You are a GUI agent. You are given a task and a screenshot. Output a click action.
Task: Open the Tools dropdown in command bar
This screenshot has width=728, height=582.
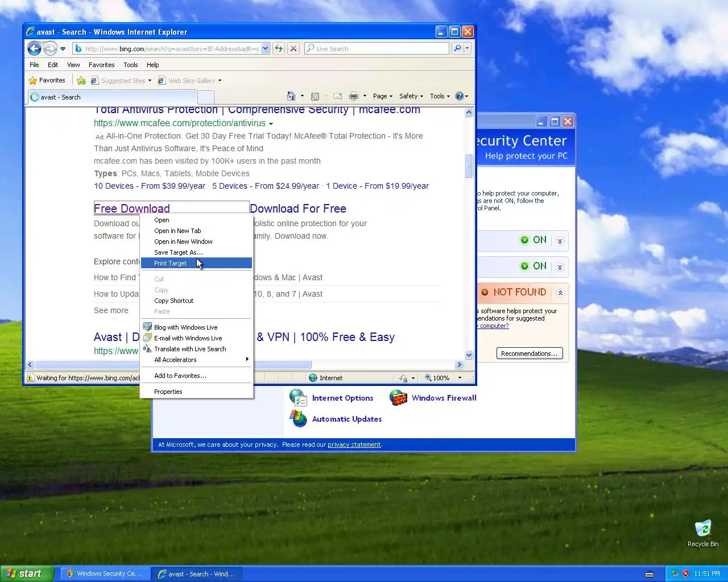point(440,97)
